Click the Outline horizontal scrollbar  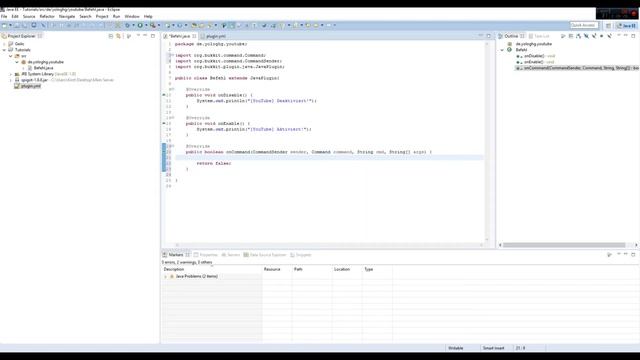pos(564,245)
